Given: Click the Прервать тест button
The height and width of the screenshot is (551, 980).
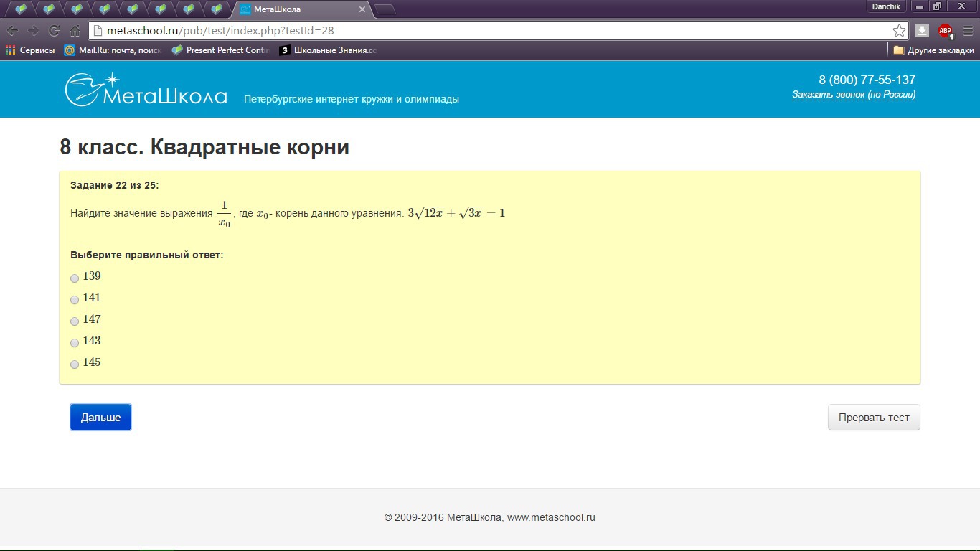Looking at the screenshot, I should (874, 418).
